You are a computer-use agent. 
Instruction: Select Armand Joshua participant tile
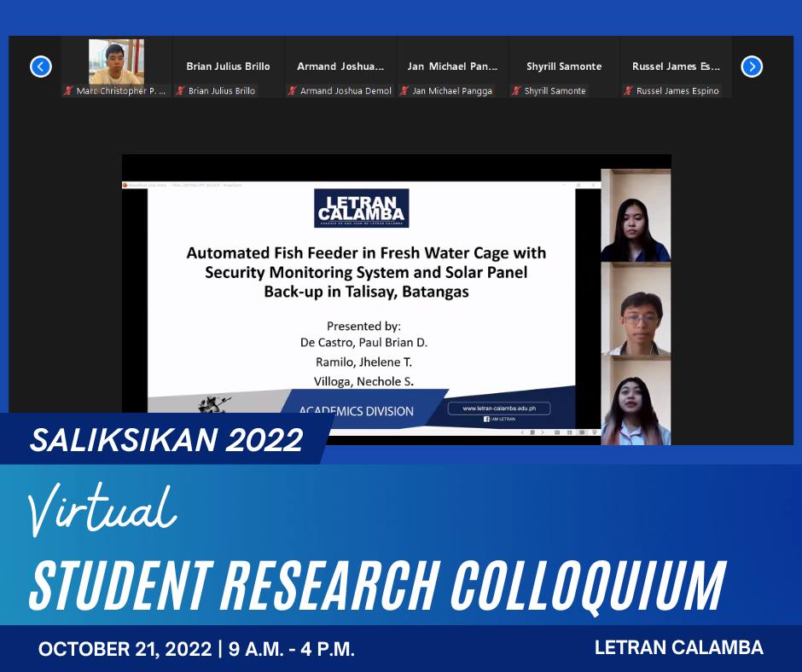pos(340,67)
